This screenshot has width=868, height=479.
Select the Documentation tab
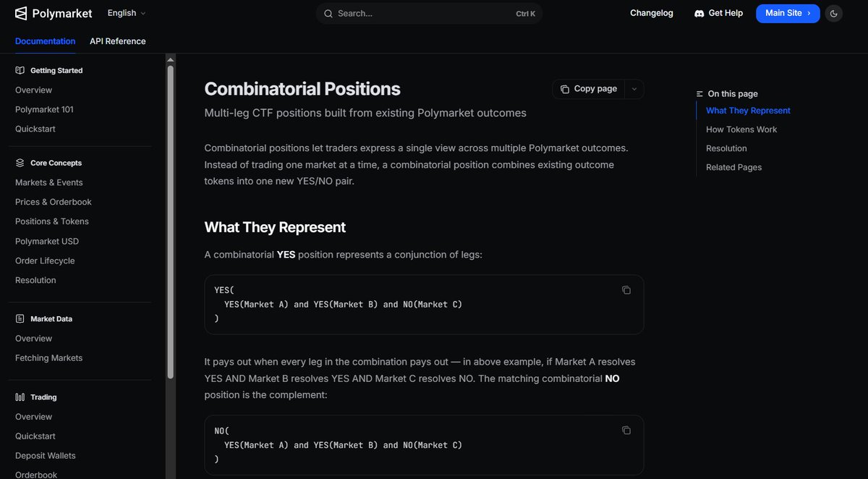pos(46,41)
